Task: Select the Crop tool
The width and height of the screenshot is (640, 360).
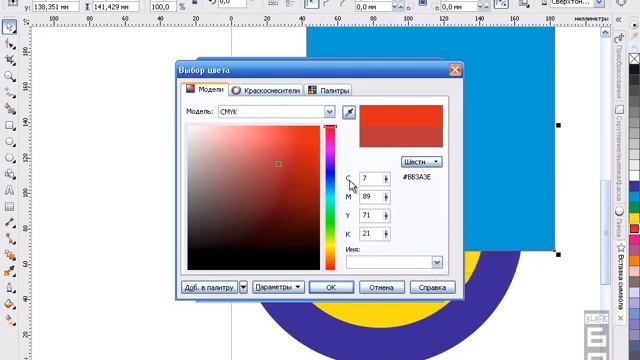Action: click(9, 60)
